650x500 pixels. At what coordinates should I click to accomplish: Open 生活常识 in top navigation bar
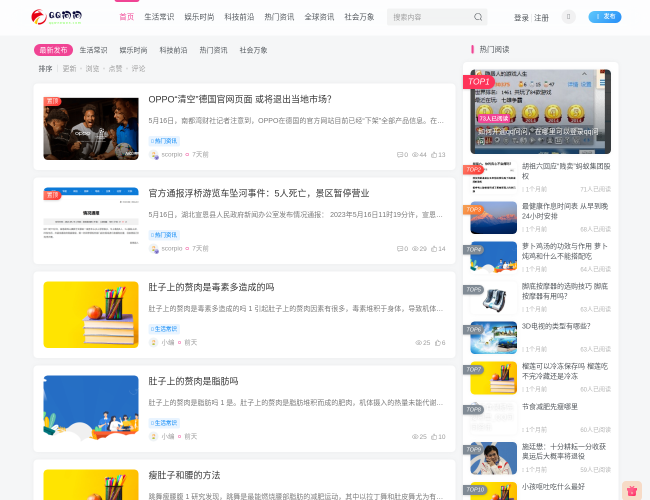[x=159, y=17]
